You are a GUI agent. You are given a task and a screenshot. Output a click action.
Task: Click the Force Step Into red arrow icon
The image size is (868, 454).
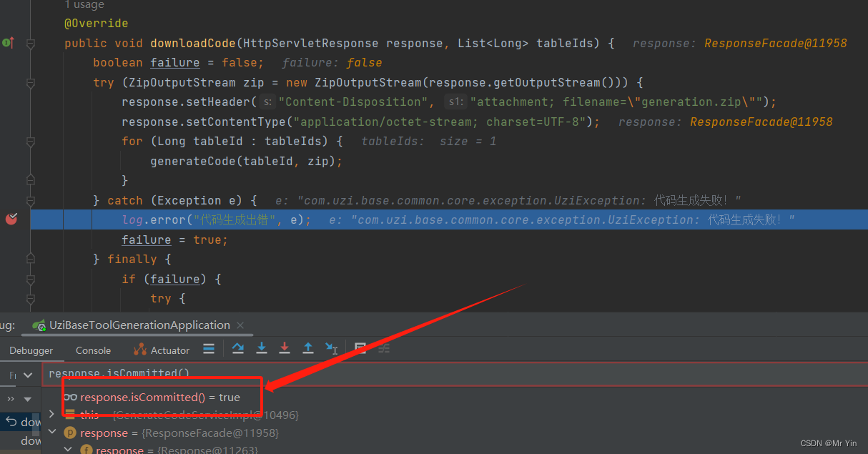click(285, 349)
